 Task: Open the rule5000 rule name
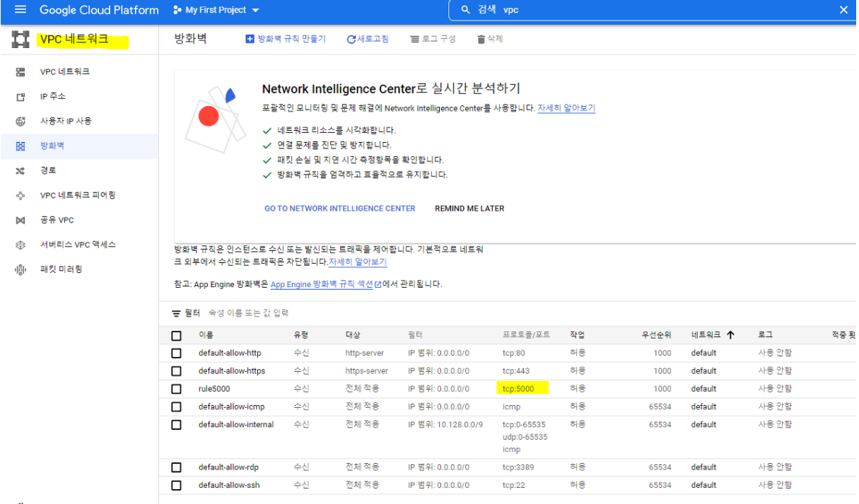click(214, 389)
